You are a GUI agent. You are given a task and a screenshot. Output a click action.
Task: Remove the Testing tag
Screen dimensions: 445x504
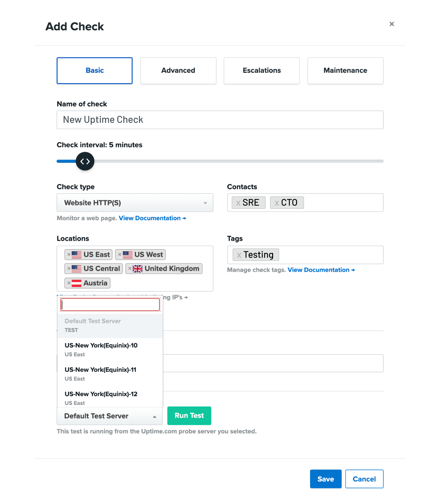[x=239, y=255]
